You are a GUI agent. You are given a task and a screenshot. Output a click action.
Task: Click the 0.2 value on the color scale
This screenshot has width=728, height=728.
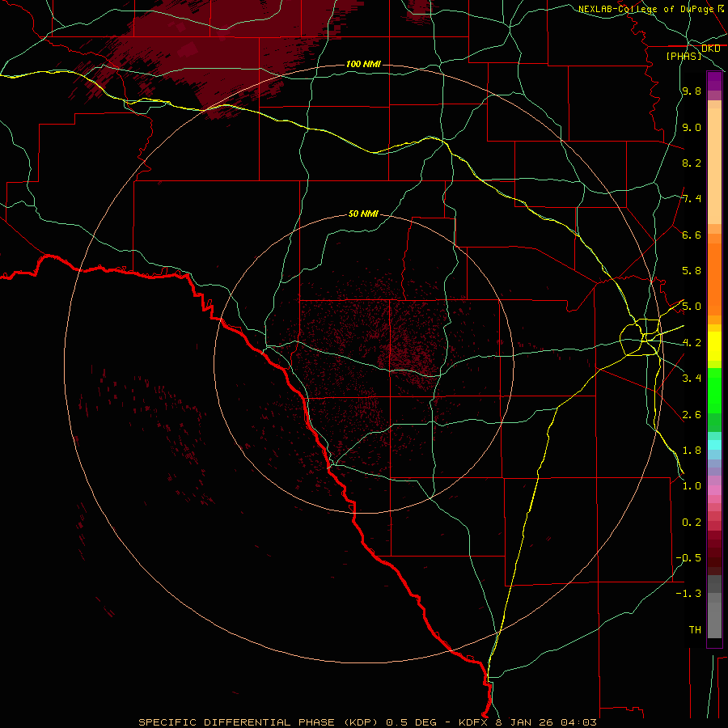pyautogui.click(x=692, y=523)
